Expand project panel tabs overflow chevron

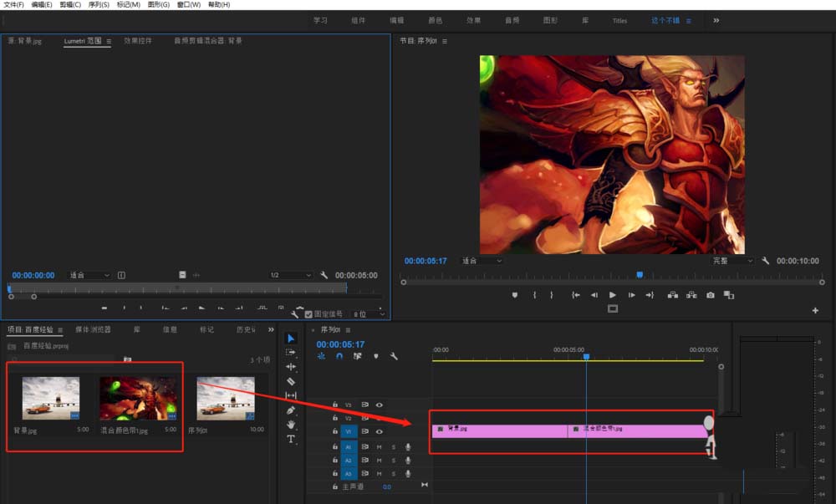[271, 330]
